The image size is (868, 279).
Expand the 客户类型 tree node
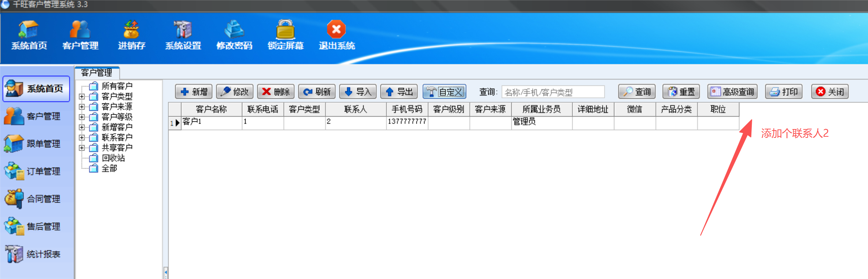coord(82,97)
